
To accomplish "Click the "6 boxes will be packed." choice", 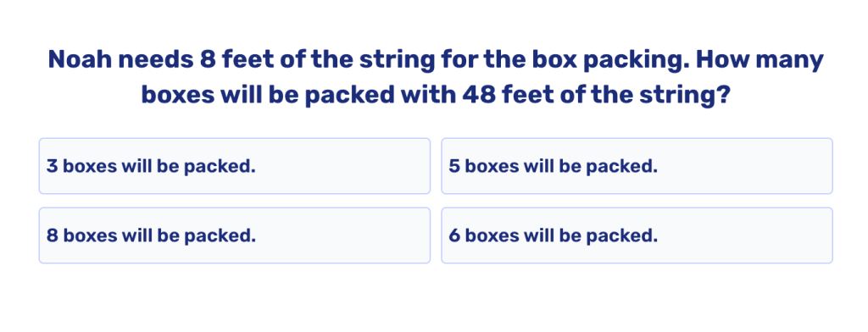I will click(x=637, y=235).
